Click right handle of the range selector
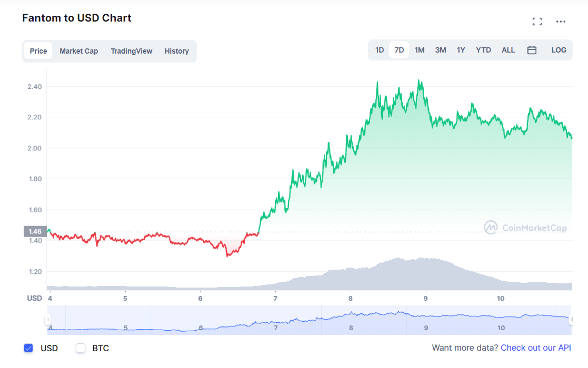The width and height of the screenshot is (588, 368). tap(571, 319)
